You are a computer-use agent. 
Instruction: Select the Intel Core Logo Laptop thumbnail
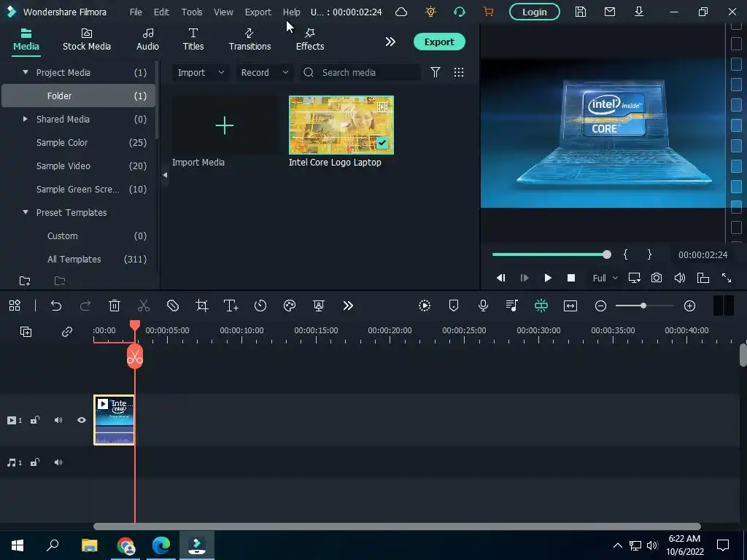pos(341,125)
